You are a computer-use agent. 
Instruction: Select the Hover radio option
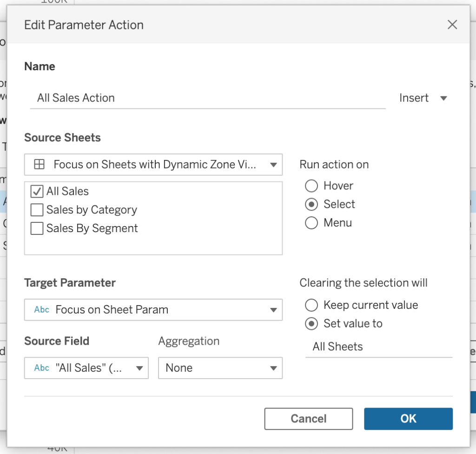pyautogui.click(x=311, y=186)
